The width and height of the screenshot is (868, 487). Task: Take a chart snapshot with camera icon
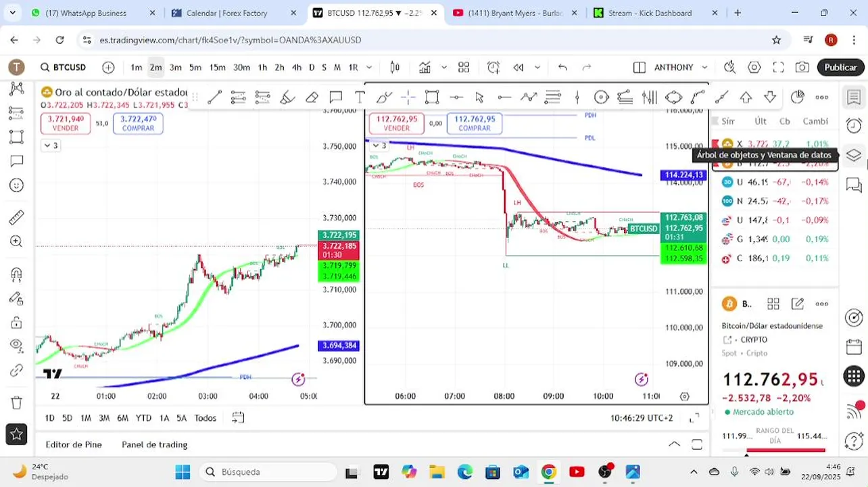click(x=802, y=67)
